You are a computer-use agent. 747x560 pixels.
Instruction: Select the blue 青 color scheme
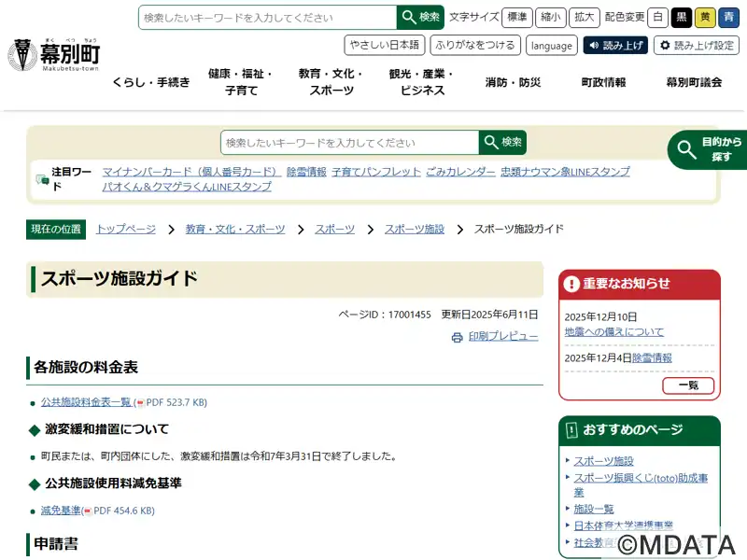coord(729,18)
